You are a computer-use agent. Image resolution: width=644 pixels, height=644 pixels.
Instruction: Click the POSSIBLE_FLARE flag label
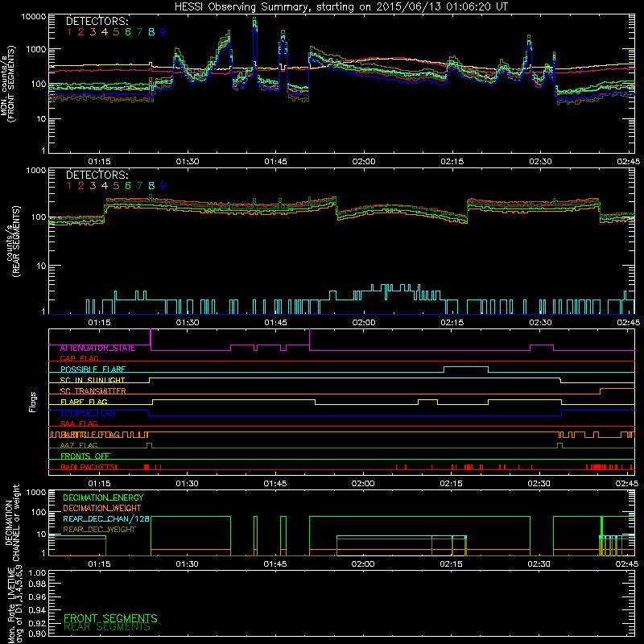pyautogui.click(x=93, y=369)
